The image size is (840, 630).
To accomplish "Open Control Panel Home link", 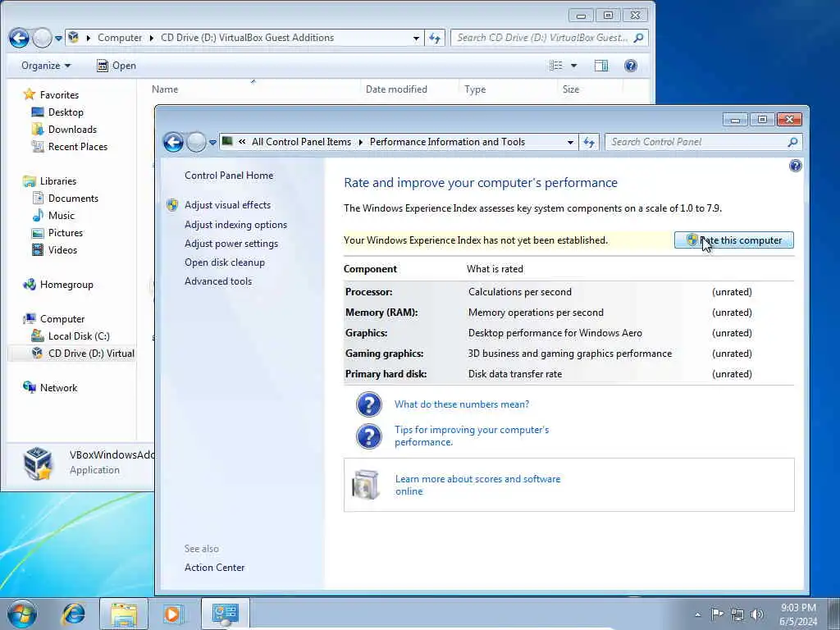I will tap(229, 176).
